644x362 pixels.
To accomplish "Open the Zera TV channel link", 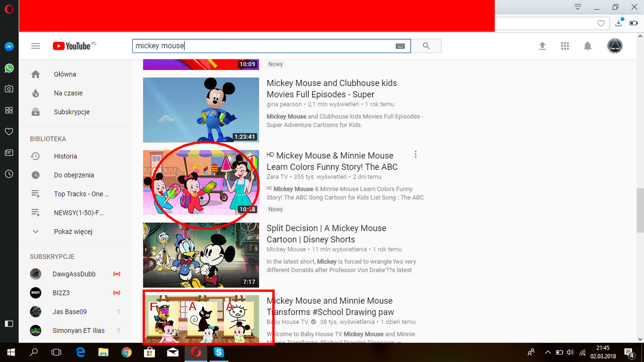I will coord(276,176).
